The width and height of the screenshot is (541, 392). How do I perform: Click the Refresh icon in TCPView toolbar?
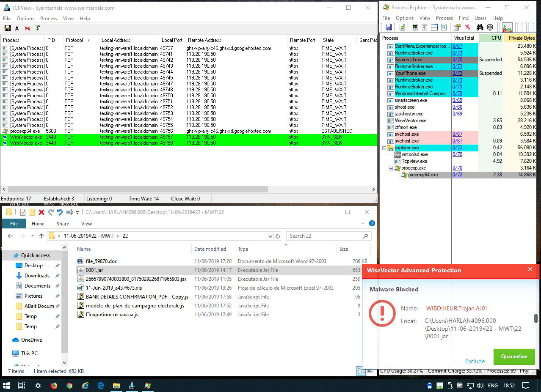[38, 28]
